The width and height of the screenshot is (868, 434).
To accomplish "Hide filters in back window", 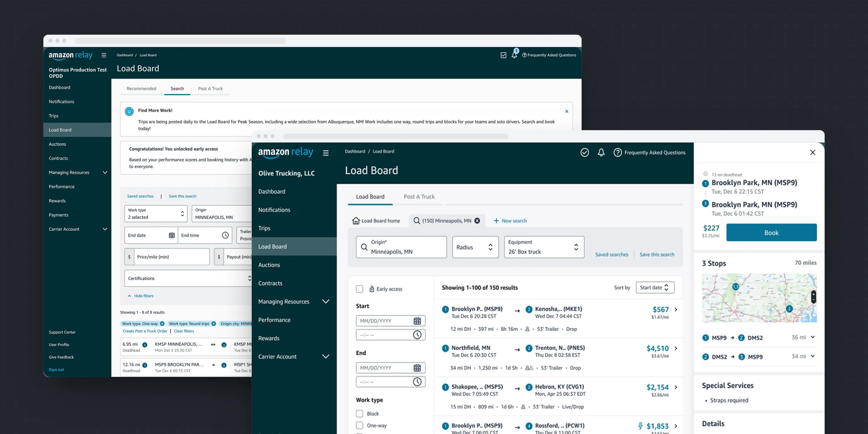I will (140, 296).
